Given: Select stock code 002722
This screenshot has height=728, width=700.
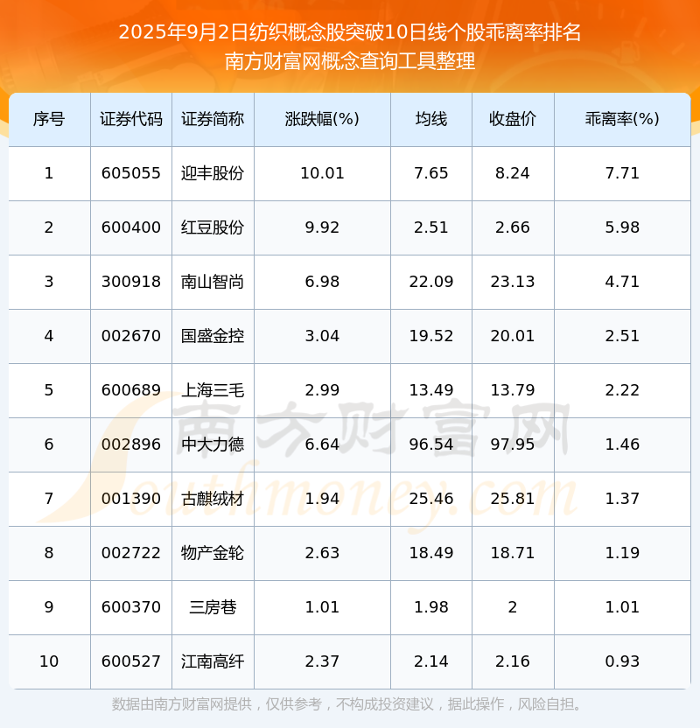Looking at the screenshot, I should [131, 553].
